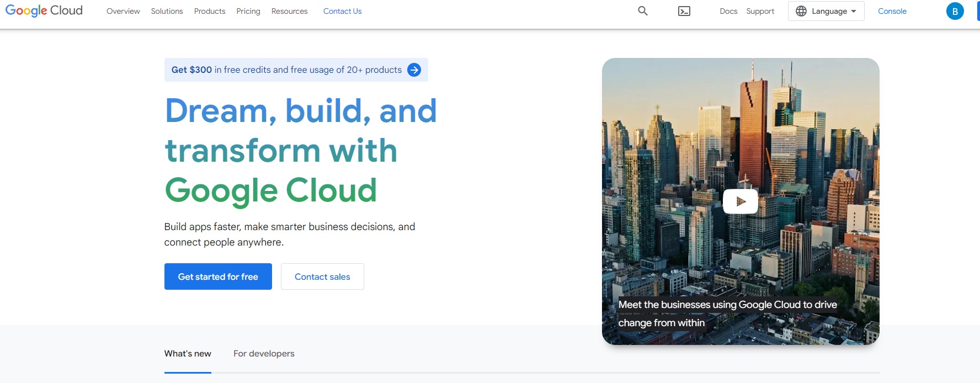This screenshot has width=980, height=383.
Task: Switch to the For developers tab
Action: point(264,354)
